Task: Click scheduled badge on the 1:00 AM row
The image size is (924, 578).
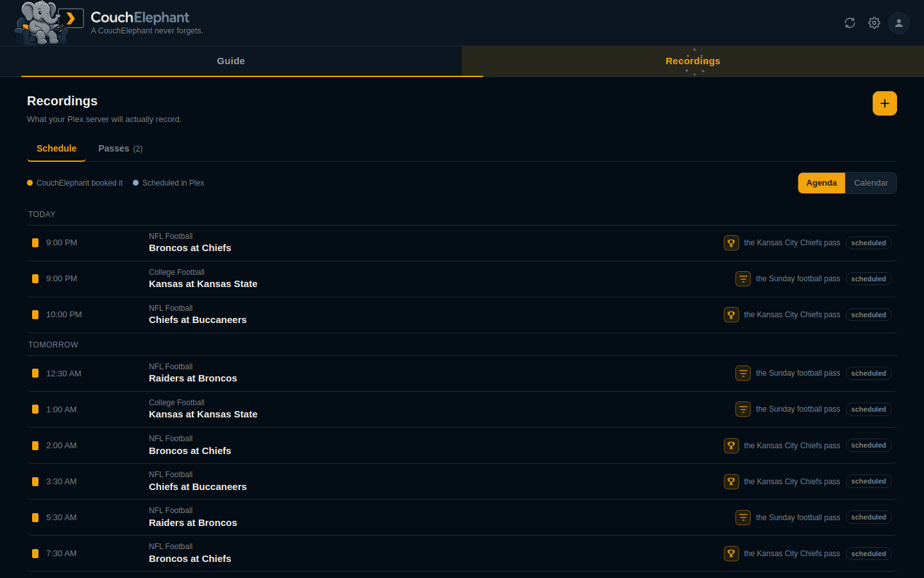Action: click(x=869, y=409)
